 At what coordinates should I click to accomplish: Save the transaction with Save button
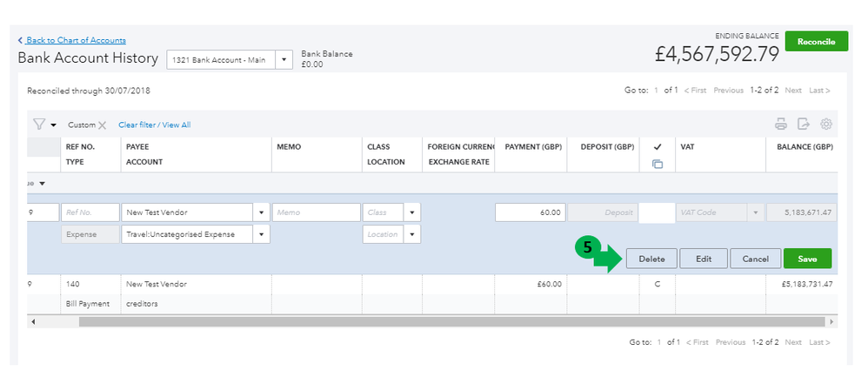[x=807, y=259]
